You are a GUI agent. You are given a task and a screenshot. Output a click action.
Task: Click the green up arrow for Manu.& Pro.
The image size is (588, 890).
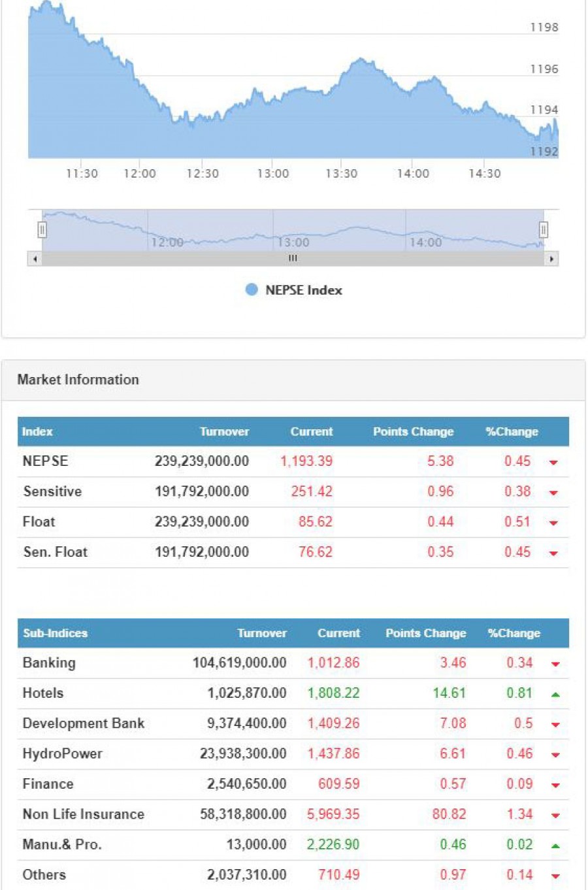pyautogui.click(x=555, y=846)
